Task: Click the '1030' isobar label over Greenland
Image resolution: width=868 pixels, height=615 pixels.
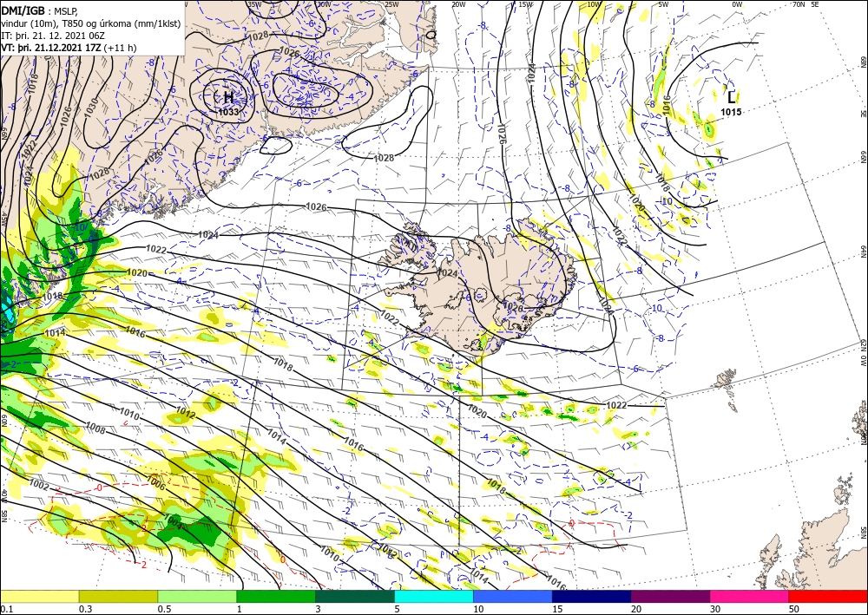Action: tap(90, 107)
